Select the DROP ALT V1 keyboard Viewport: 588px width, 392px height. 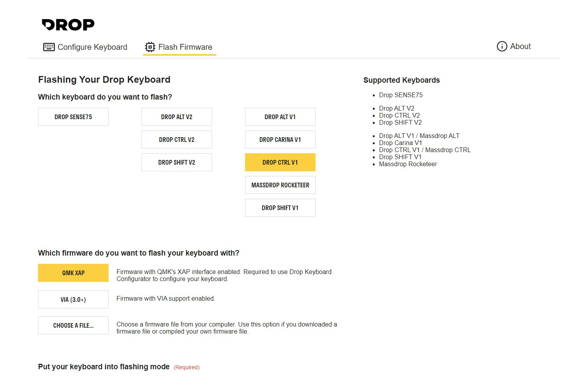coord(280,116)
